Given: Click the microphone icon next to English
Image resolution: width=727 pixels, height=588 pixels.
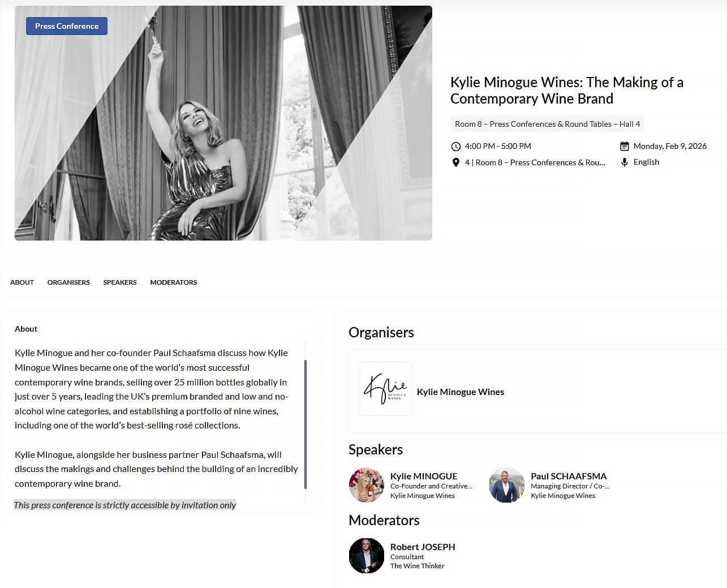Looking at the screenshot, I should pyautogui.click(x=624, y=162).
